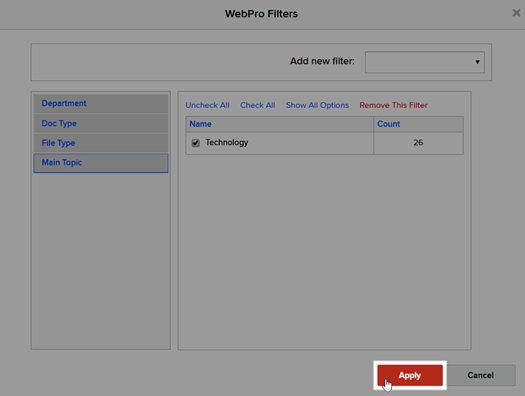Click the count value 26
Screen dimensions: 525x396
pos(418,143)
